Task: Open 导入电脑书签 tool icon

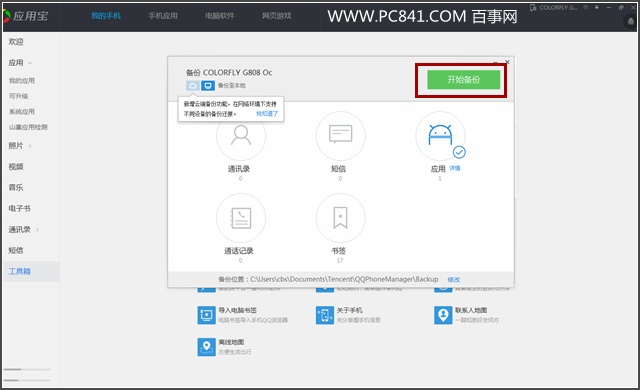Action: tap(207, 315)
